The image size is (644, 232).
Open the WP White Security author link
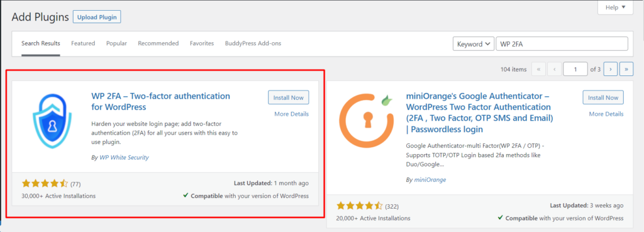[x=124, y=157]
